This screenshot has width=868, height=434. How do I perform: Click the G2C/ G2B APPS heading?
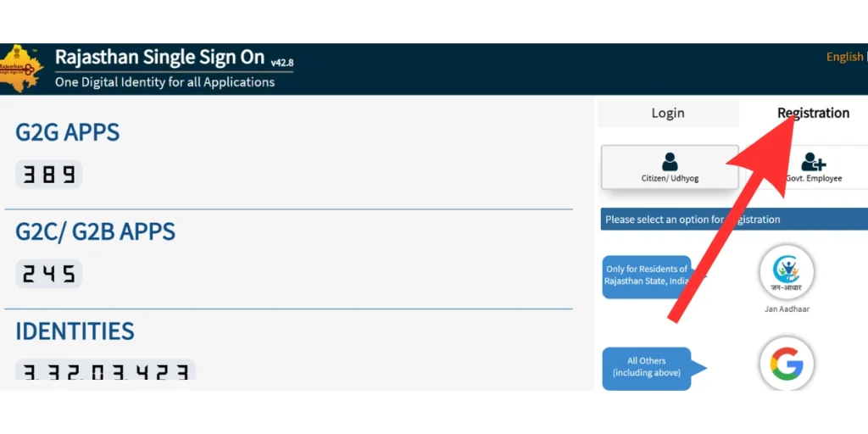pyautogui.click(x=95, y=231)
